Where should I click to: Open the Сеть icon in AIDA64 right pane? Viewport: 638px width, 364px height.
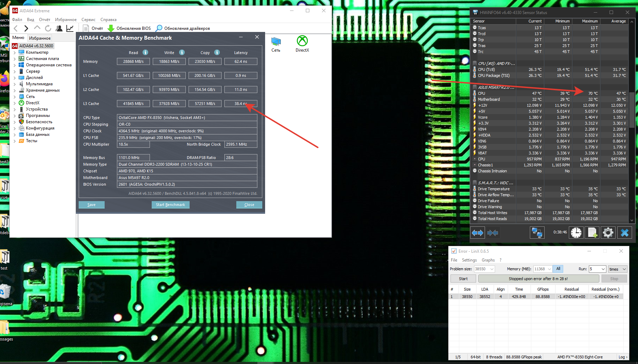276,45
